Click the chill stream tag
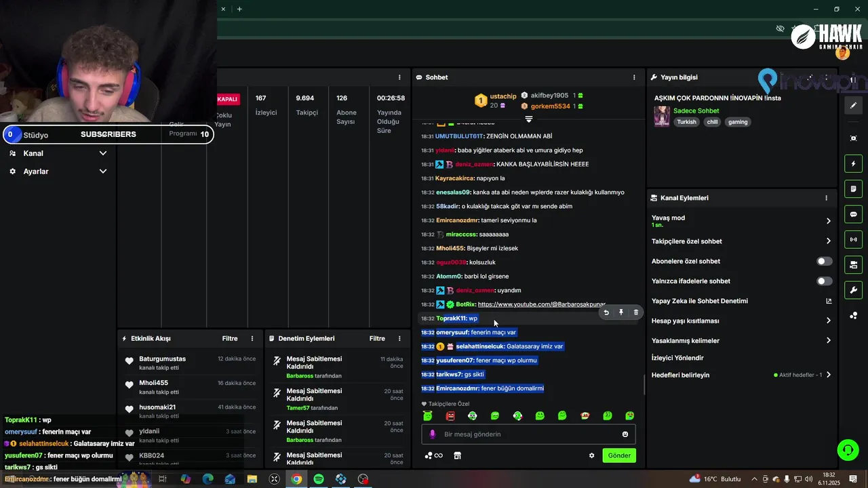The width and height of the screenshot is (868, 488). coord(712,122)
